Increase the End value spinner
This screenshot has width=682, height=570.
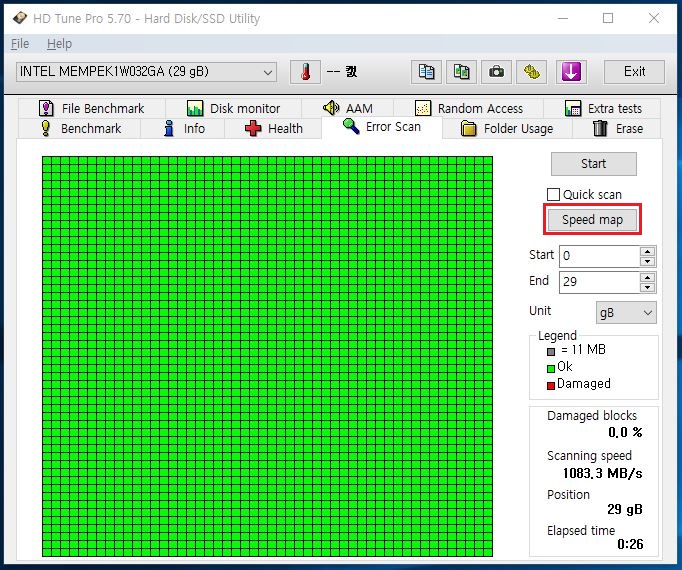coord(648,278)
